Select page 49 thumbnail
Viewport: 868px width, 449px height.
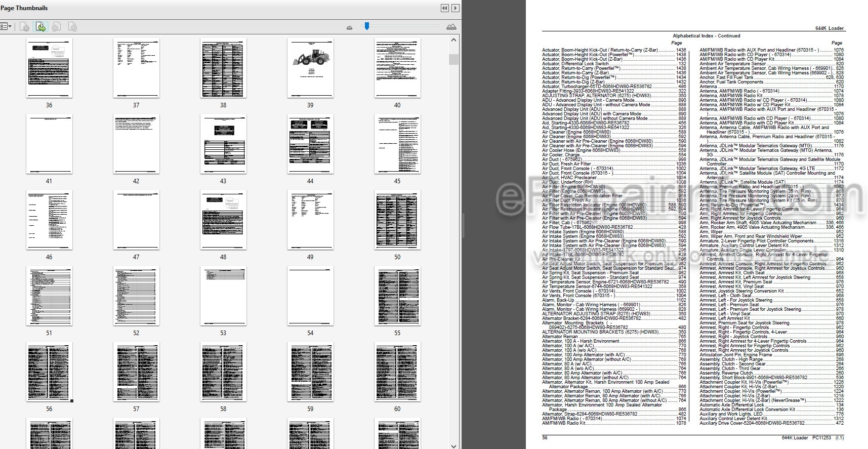point(310,220)
